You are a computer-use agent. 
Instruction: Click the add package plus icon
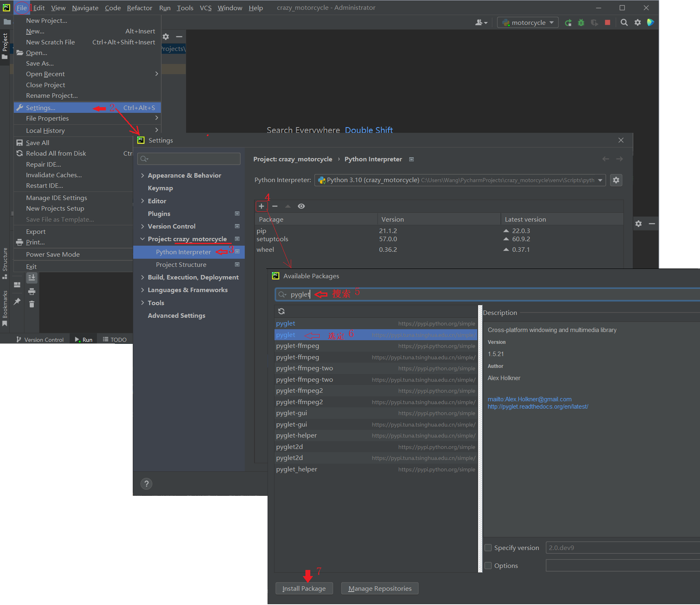(x=261, y=206)
